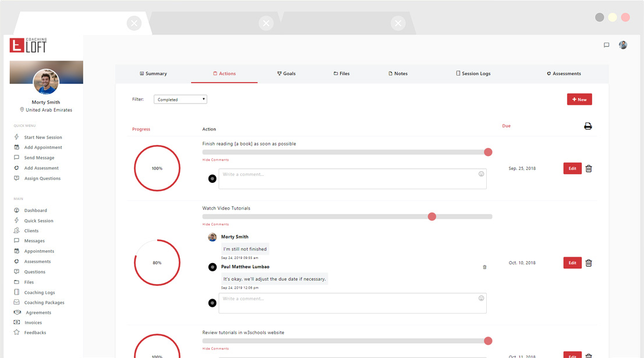Select Start New Session in quick menu
Screen dimensions: 644x358
click(43, 137)
